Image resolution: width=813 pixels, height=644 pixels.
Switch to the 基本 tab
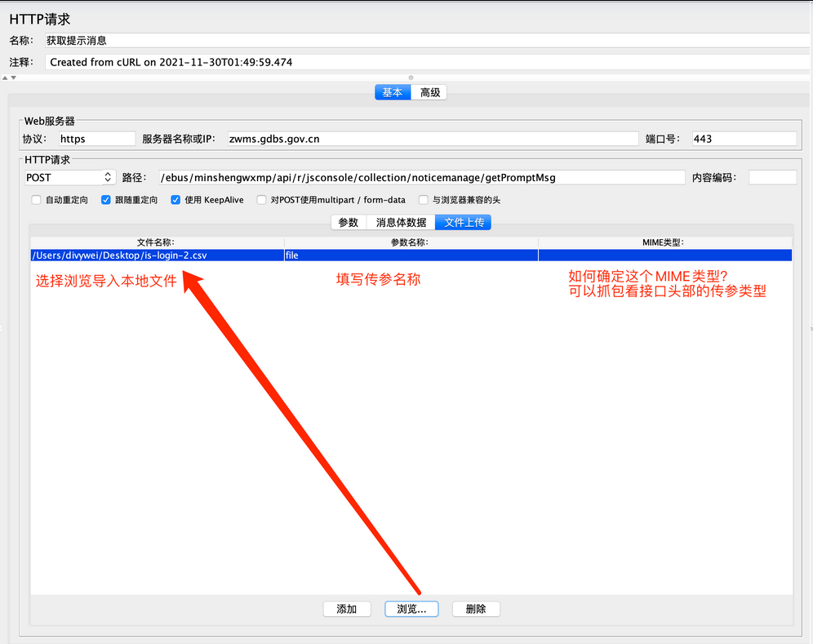(x=393, y=92)
